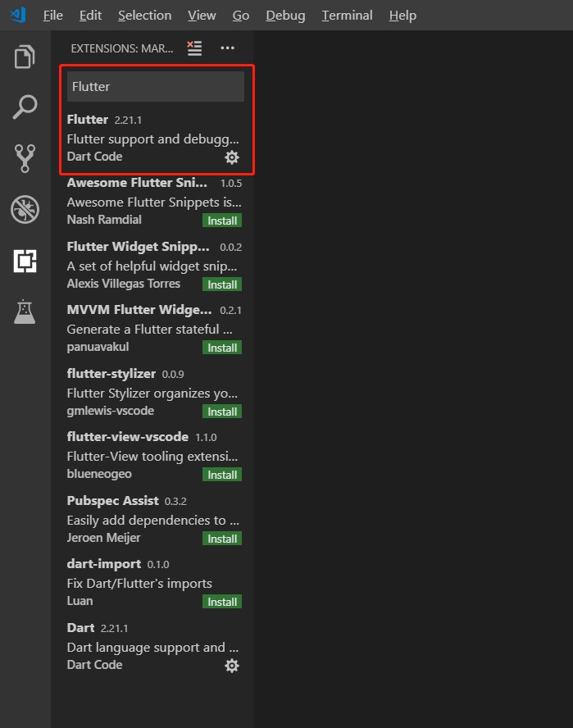This screenshot has width=573, height=728.
Task: Open the Dart extension's manage gear
Action: (232, 666)
